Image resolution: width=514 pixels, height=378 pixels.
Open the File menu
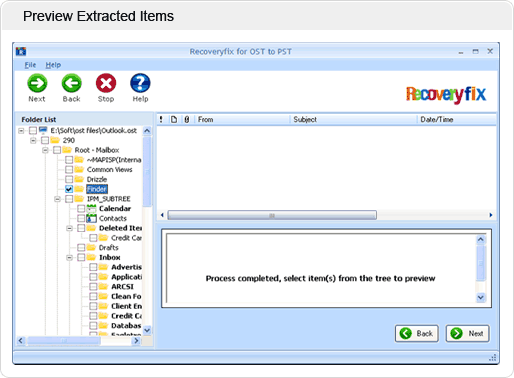(30, 65)
